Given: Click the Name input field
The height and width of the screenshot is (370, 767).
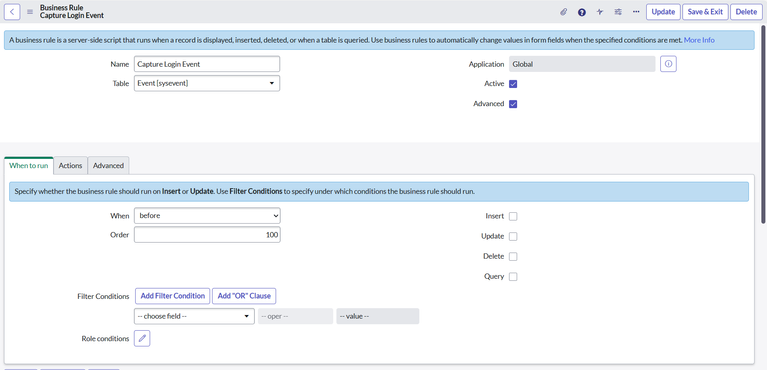Looking at the screenshot, I should 207,64.
